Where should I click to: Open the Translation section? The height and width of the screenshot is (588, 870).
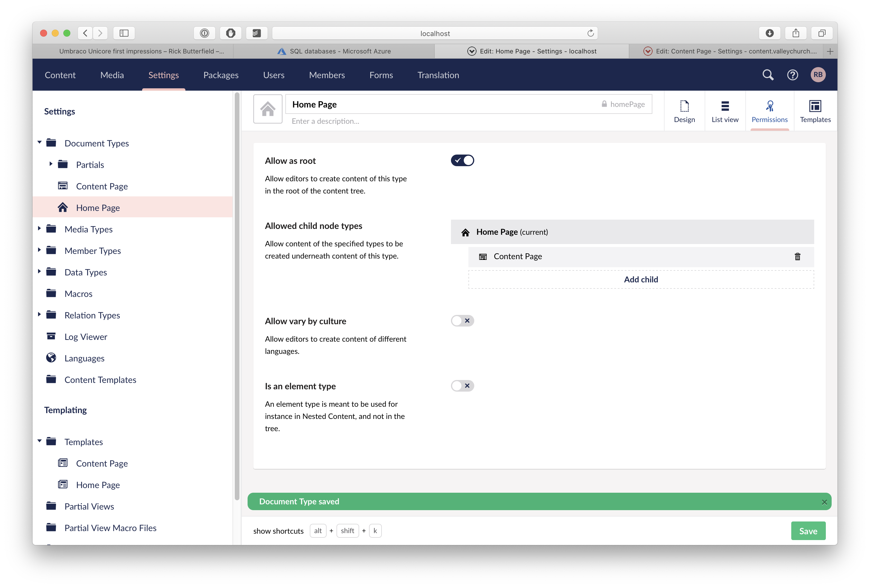(438, 75)
